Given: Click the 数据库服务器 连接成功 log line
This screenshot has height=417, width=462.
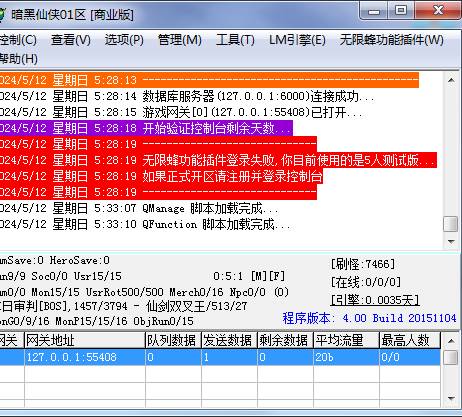Looking at the screenshot, I should coord(187,96).
